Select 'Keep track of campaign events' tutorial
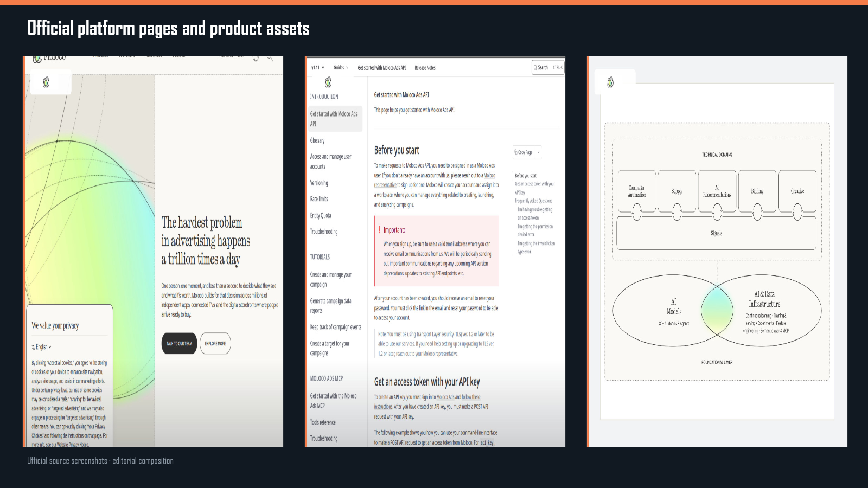 click(x=335, y=327)
